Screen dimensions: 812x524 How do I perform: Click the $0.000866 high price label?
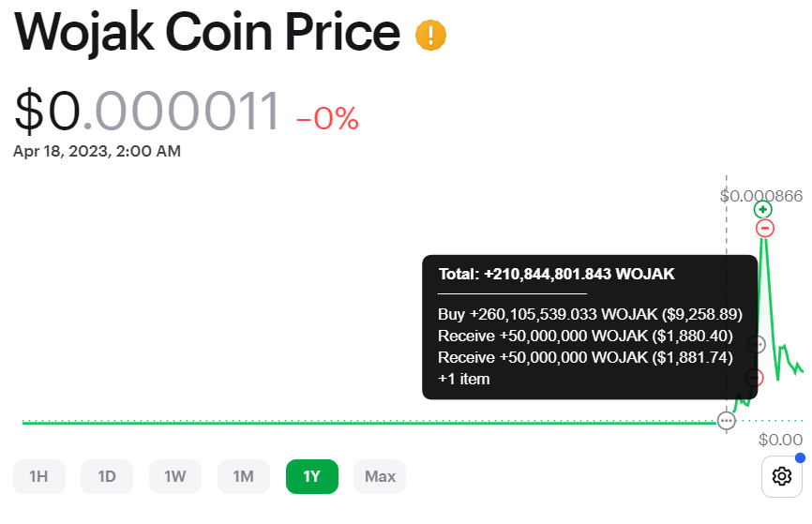pyautogui.click(x=760, y=195)
